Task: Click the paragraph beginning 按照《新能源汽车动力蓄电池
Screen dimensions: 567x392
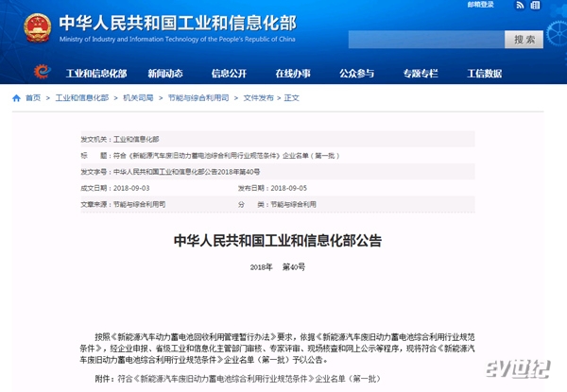Action: (x=277, y=349)
